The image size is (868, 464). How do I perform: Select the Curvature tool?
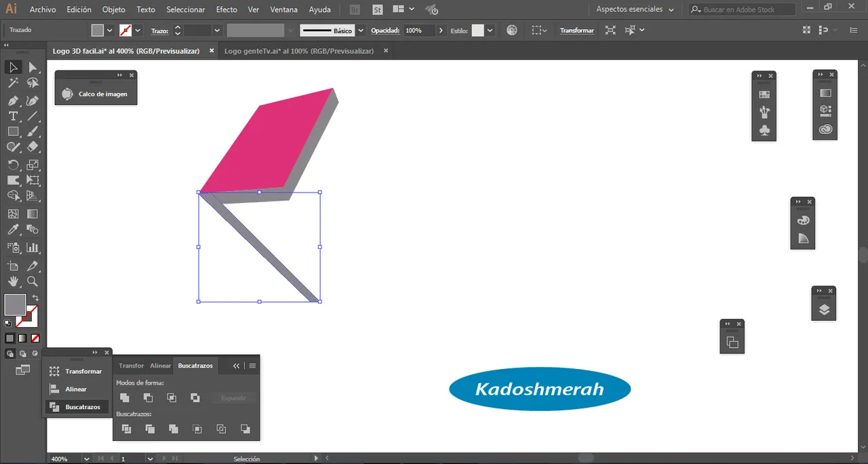tap(33, 100)
